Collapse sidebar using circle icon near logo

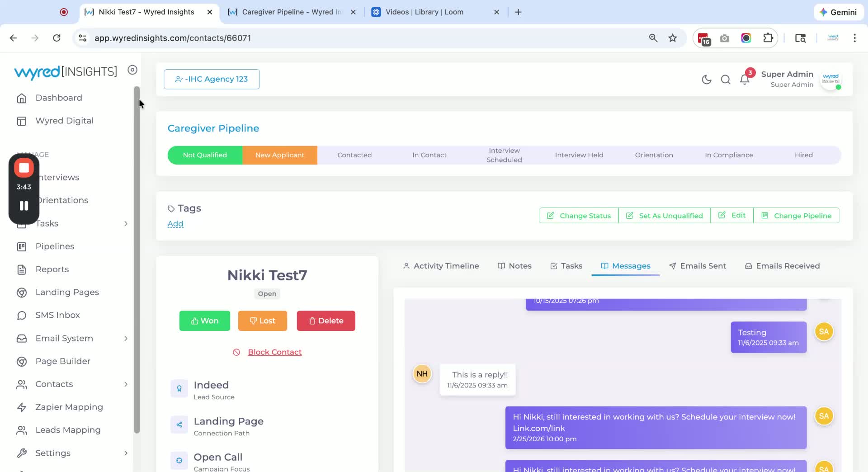click(x=132, y=70)
